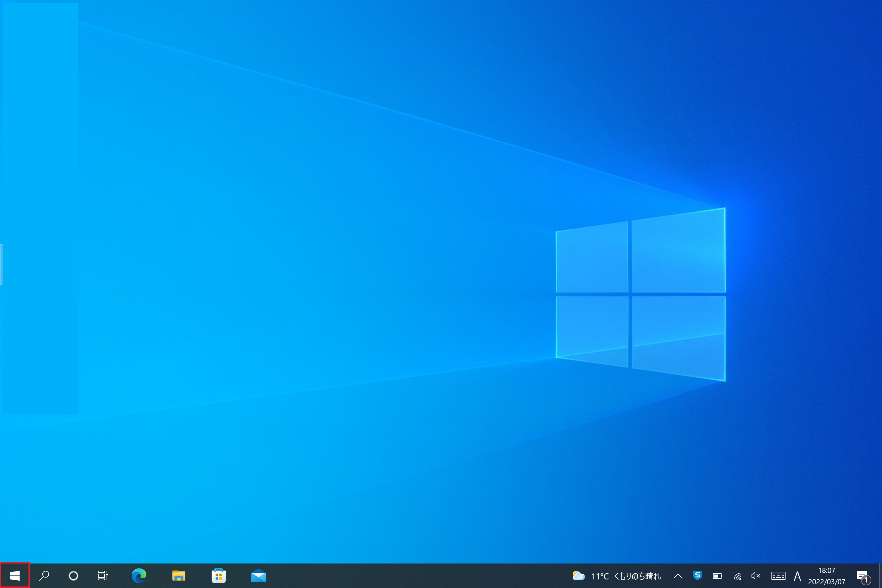882x588 pixels.
Task: Open taskbar search with the magnifier icon
Action: click(x=44, y=575)
